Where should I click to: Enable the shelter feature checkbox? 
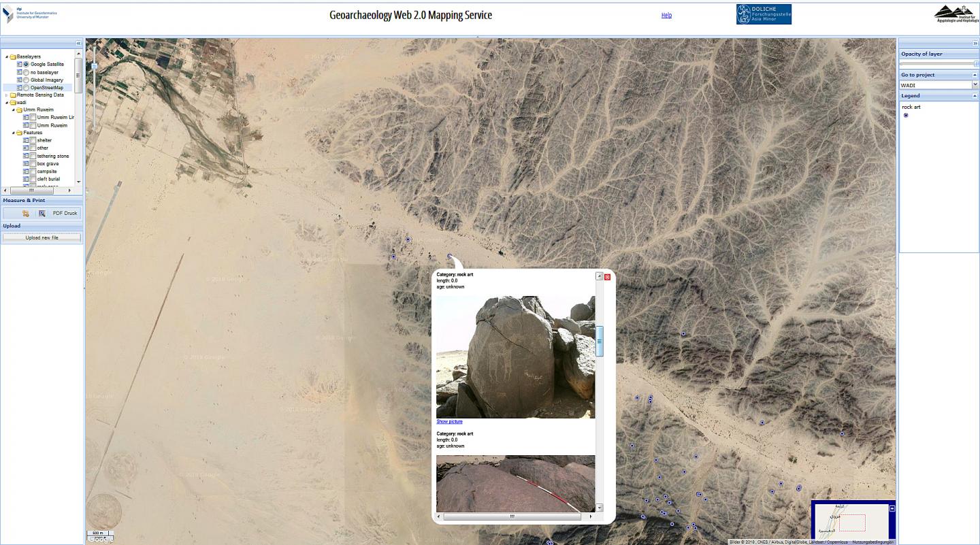coord(33,140)
